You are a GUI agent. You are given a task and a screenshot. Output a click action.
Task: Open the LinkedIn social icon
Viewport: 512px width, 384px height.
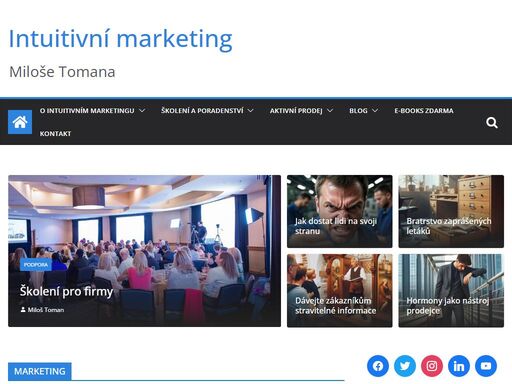click(x=459, y=366)
